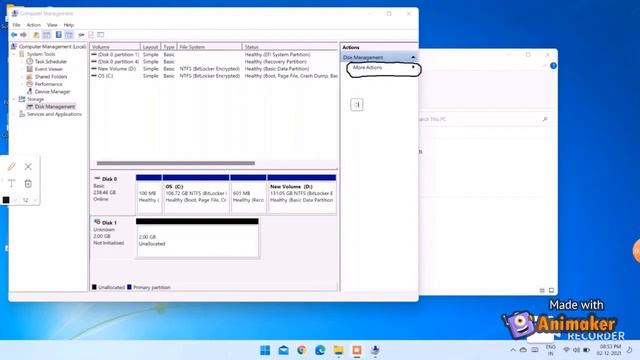The image size is (640, 360).
Task: Show hidden system tray icons chevron
Action: click(x=513, y=350)
